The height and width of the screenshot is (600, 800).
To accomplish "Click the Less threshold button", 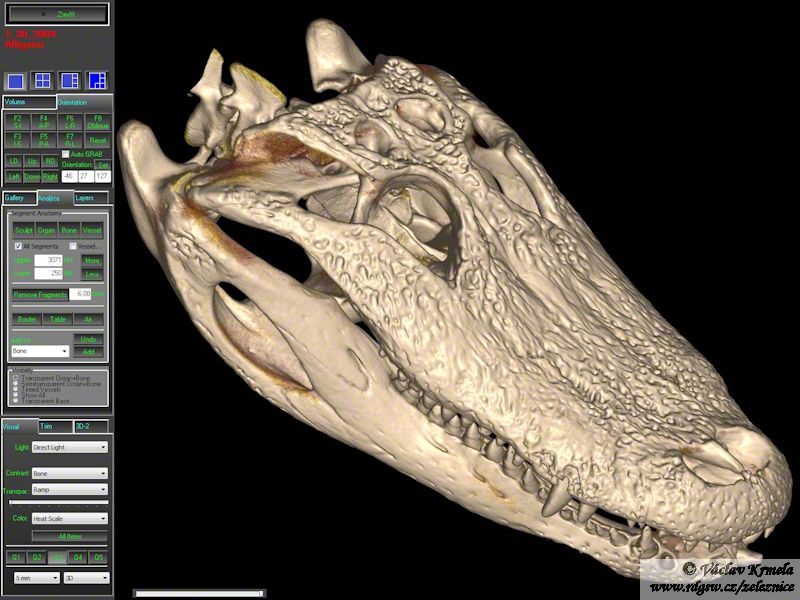I will [92, 274].
